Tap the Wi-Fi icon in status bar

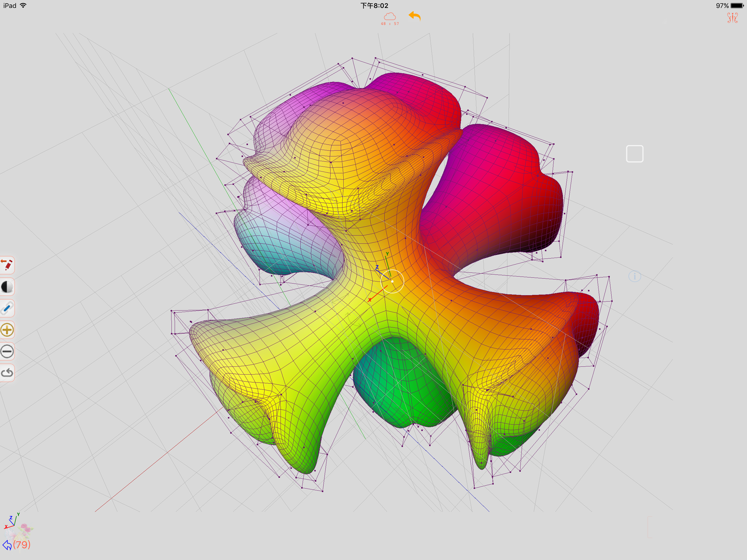pyautogui.click(x=23, y=5)
